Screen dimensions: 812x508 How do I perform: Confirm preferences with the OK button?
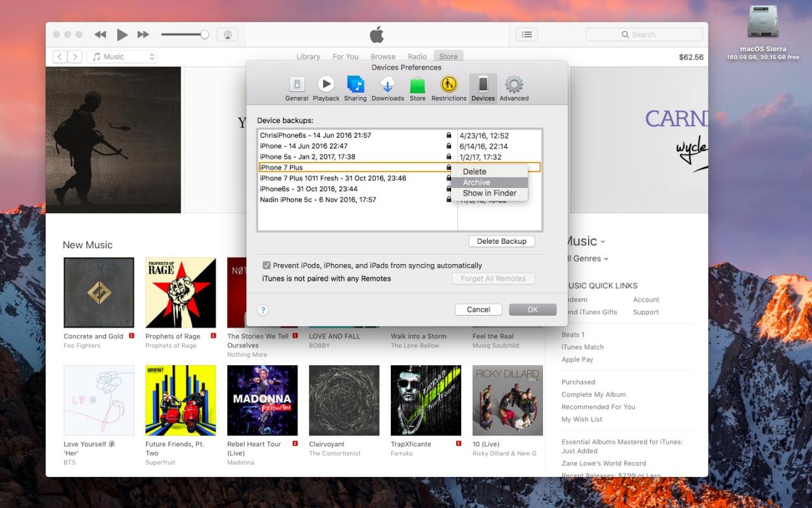coord(533,310)
